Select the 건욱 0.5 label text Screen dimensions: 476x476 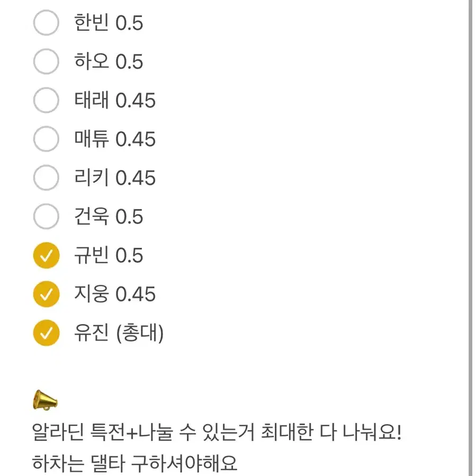[107, 217]
